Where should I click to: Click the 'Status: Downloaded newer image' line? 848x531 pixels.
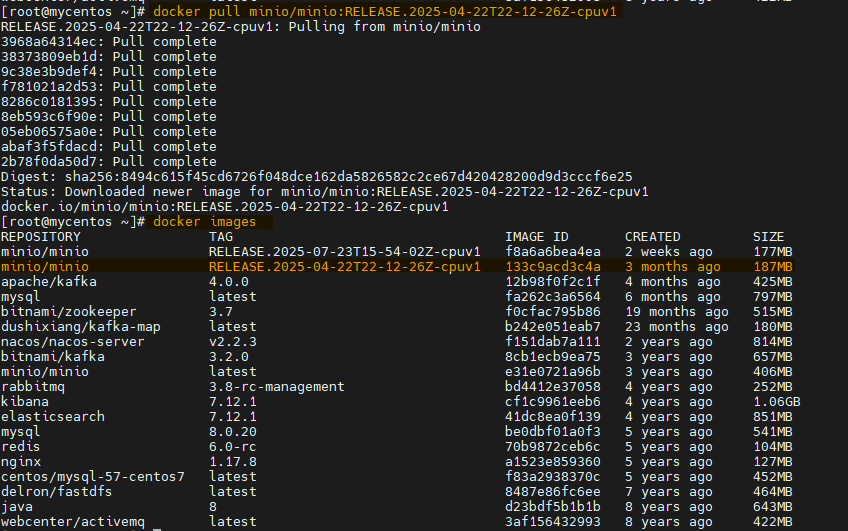click(x=324, y=192)
